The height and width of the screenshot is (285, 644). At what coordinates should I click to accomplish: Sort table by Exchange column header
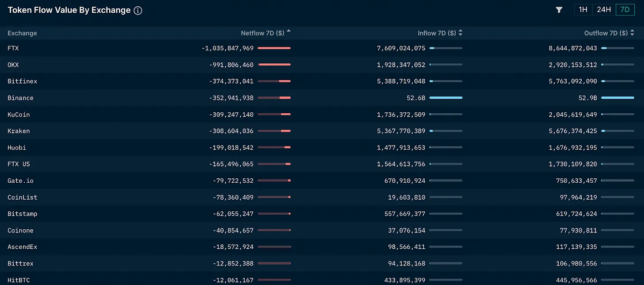[x=22, y=33]
